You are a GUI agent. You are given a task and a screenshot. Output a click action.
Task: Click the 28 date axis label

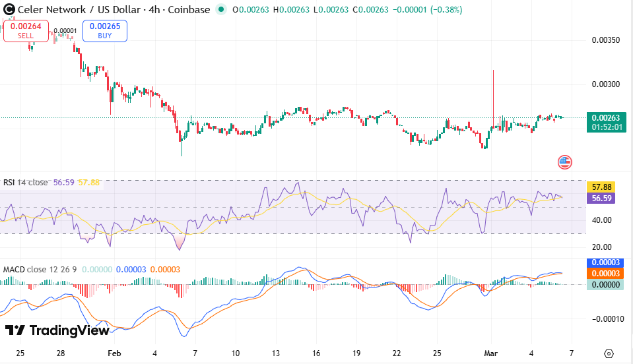[61, 353]
